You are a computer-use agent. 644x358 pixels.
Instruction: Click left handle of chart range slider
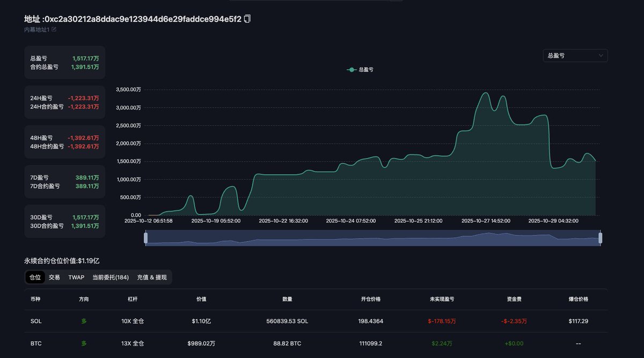coord(145,238)
